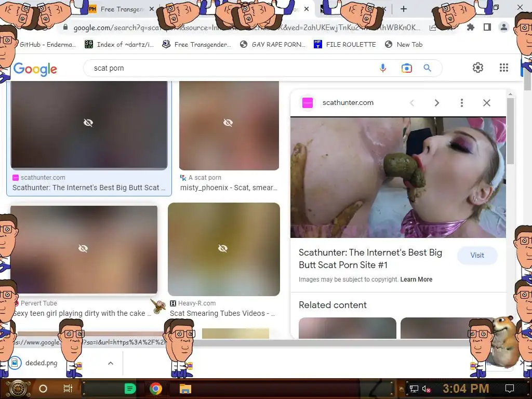
Task: Activate voice search microphone icon
Action: coord(383,68)
